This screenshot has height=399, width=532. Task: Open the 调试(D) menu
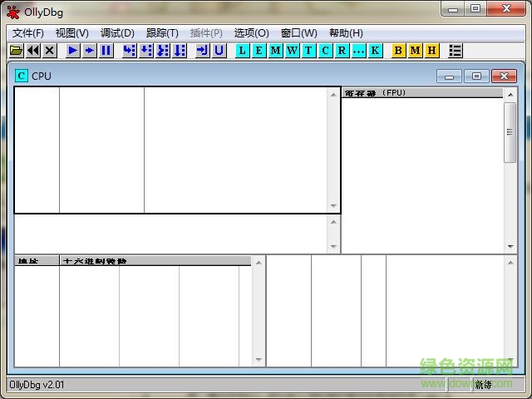click(x=117, y=33)
